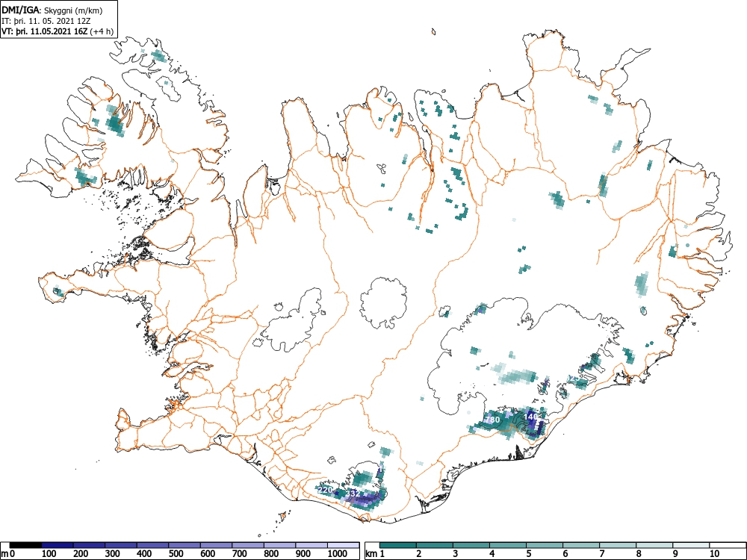Pick the swatch between 900 and 1000 meters
The width and height of the screenshot is (747, 560).
(311, 545)
